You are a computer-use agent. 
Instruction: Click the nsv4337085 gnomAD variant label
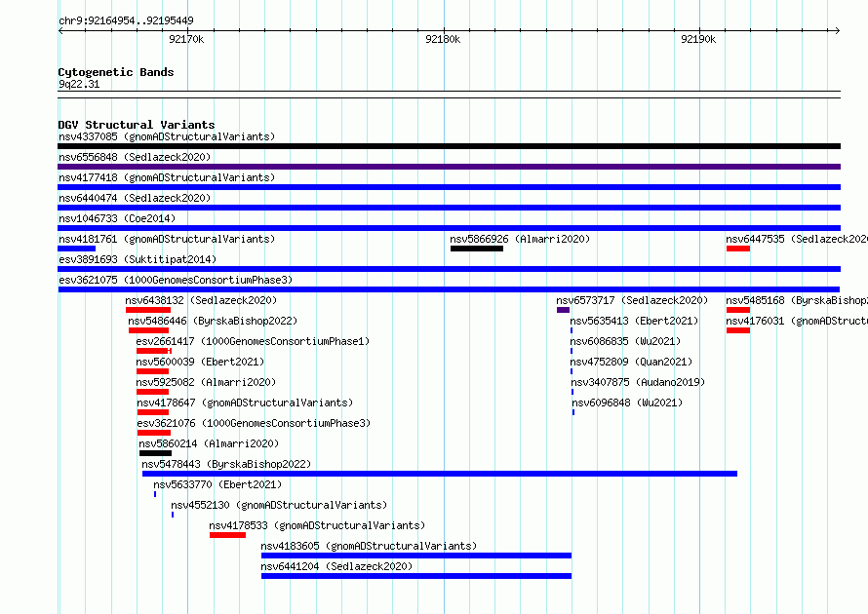[x=167, y=136]
